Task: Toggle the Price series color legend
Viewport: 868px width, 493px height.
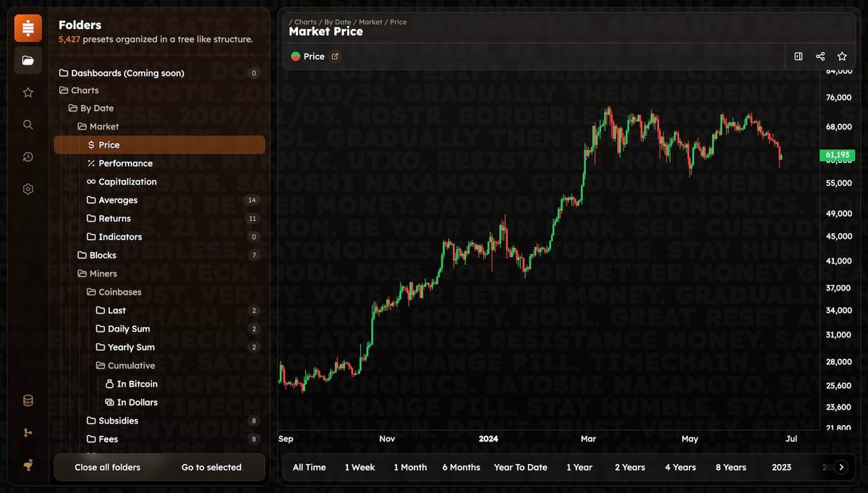Action: coord(296,56)
